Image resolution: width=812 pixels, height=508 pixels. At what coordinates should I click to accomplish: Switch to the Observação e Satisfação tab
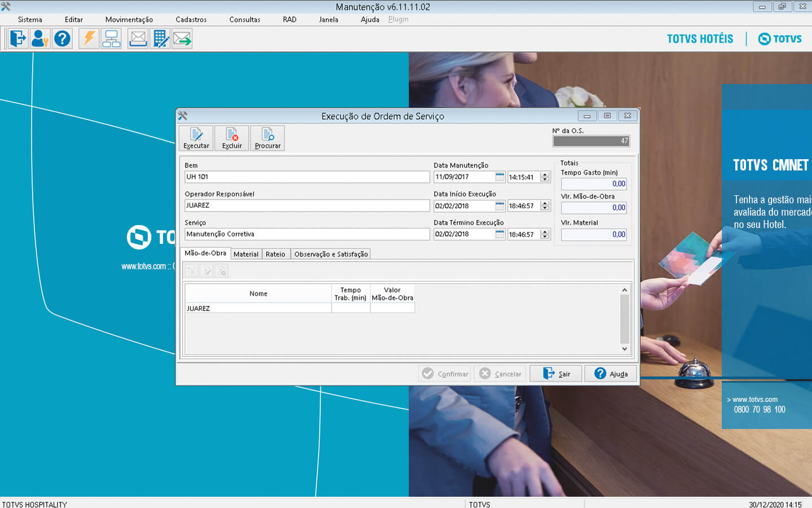331,254
